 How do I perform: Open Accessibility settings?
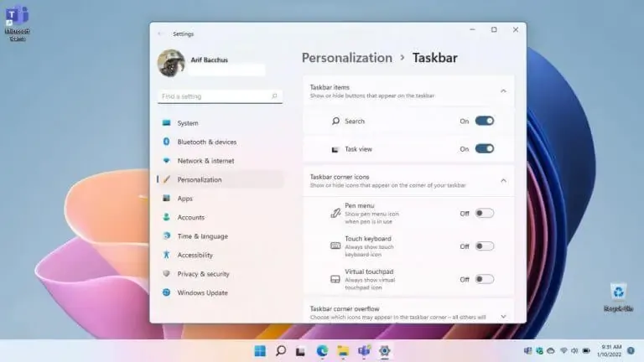(221, 256)
